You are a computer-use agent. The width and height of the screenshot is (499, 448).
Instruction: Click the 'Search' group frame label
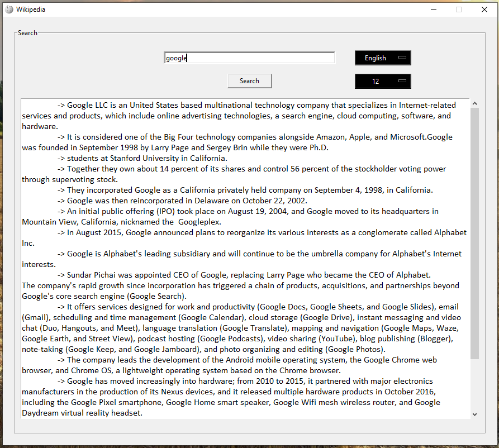[27, 33]
